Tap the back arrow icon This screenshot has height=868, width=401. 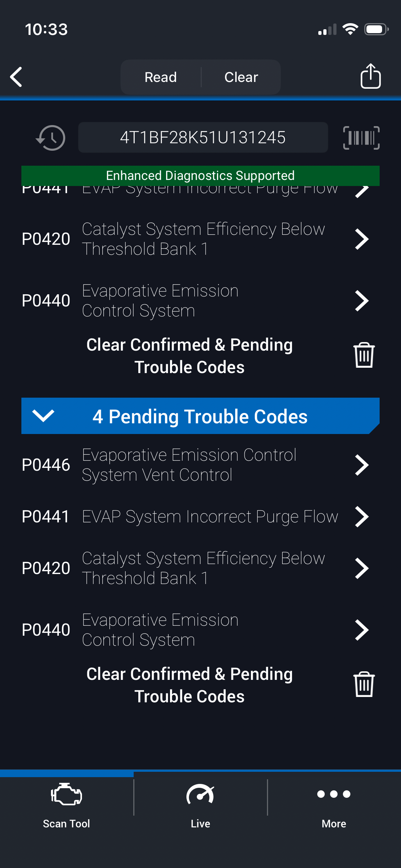pos(16,77)
